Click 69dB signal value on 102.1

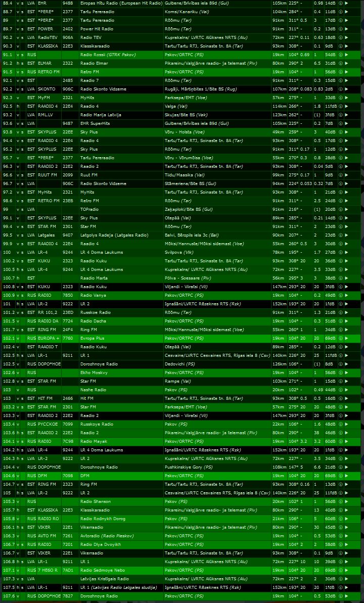[330, 339]
